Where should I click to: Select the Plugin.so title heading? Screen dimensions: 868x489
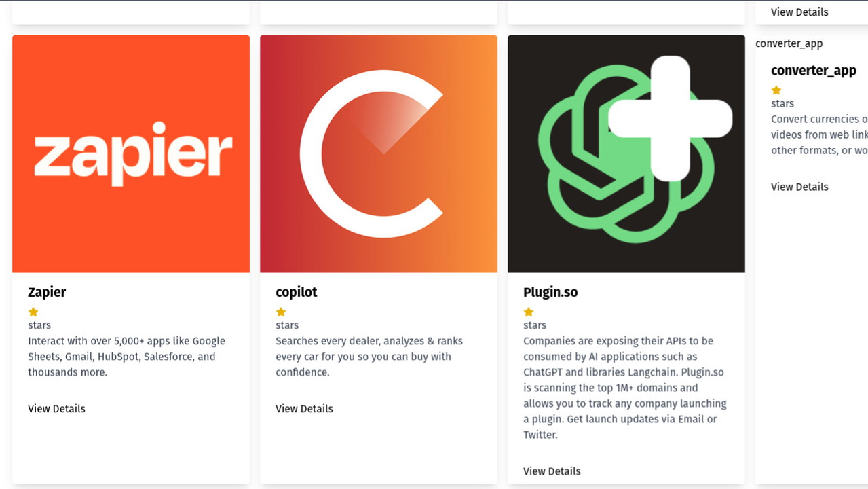[550, 292]
